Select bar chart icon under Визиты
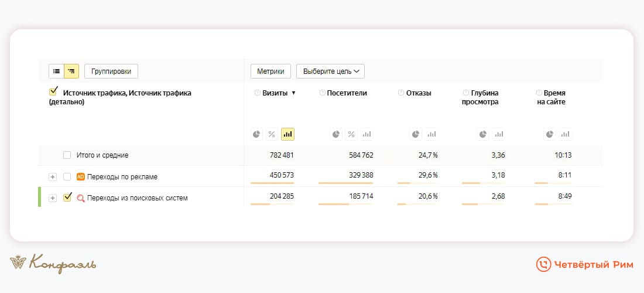Image resolution: width=644 pixels, height=293 pixels. pos(287,134)
